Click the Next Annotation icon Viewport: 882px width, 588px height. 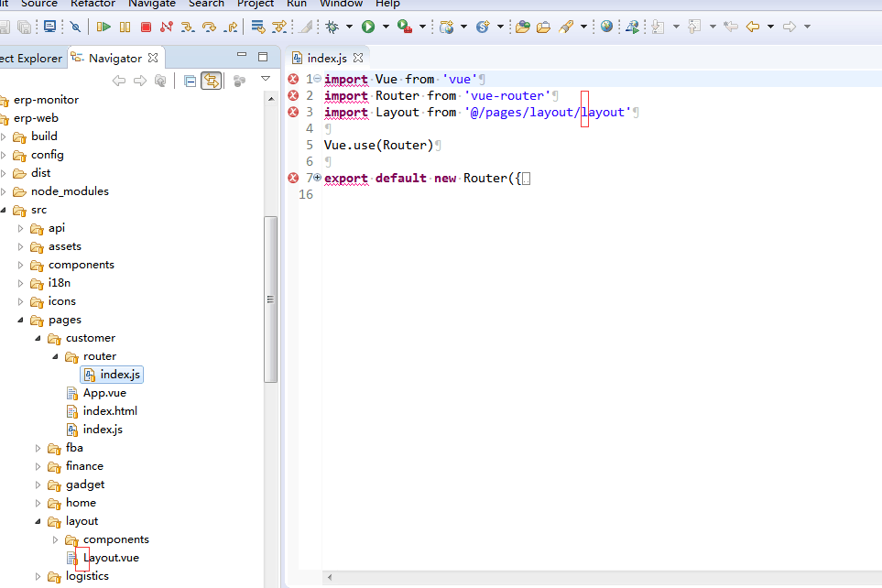[658, 27]
